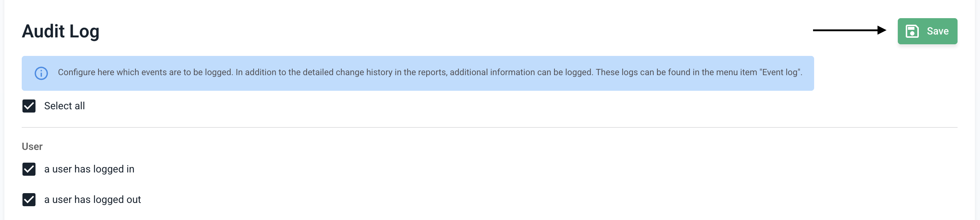Screen dimensions: 980x220
Task: Click the "Event log" text in the banner
Action: tap(780, 73)
